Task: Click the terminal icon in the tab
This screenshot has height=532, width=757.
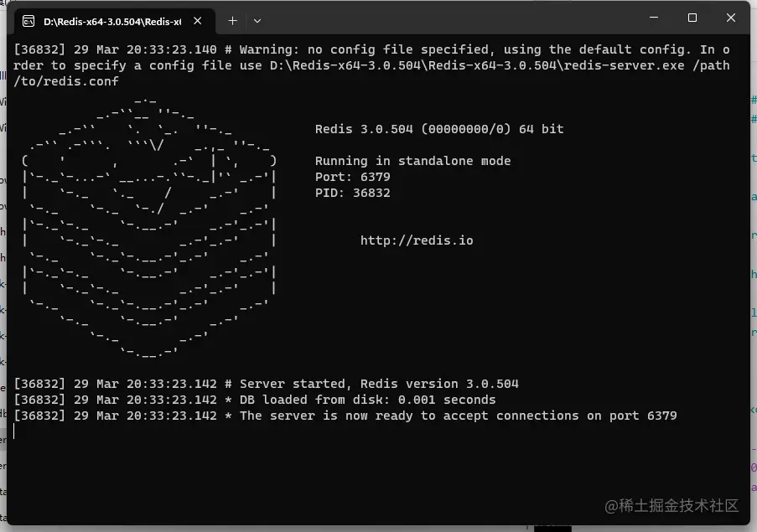Action: [29, 21]
